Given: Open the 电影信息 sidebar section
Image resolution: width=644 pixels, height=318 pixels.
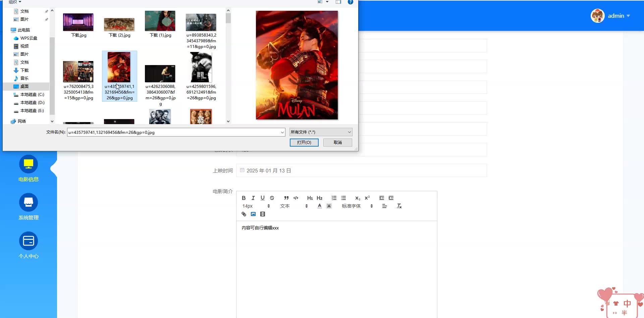Looking at the screenshot, I should [29, 169].
